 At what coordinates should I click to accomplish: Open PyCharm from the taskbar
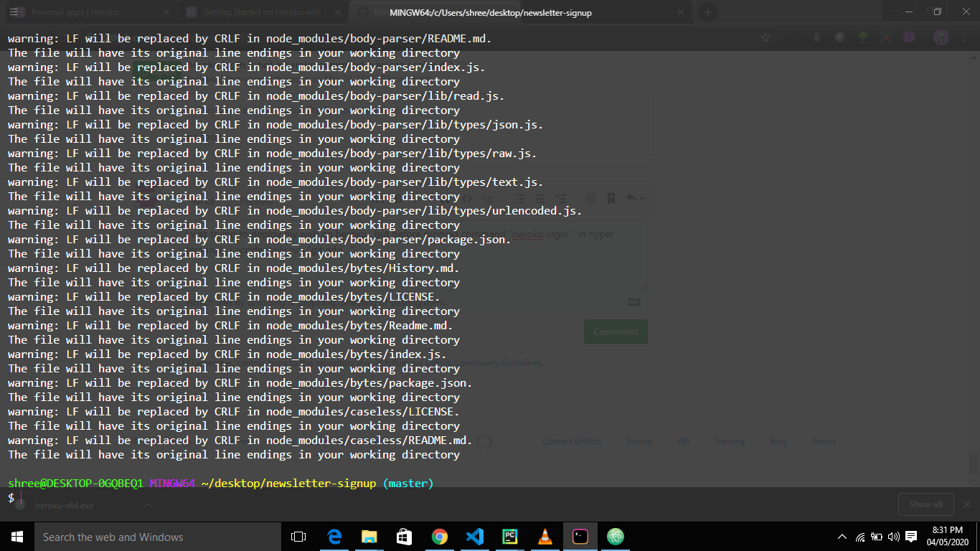click(x=509, y=536)
